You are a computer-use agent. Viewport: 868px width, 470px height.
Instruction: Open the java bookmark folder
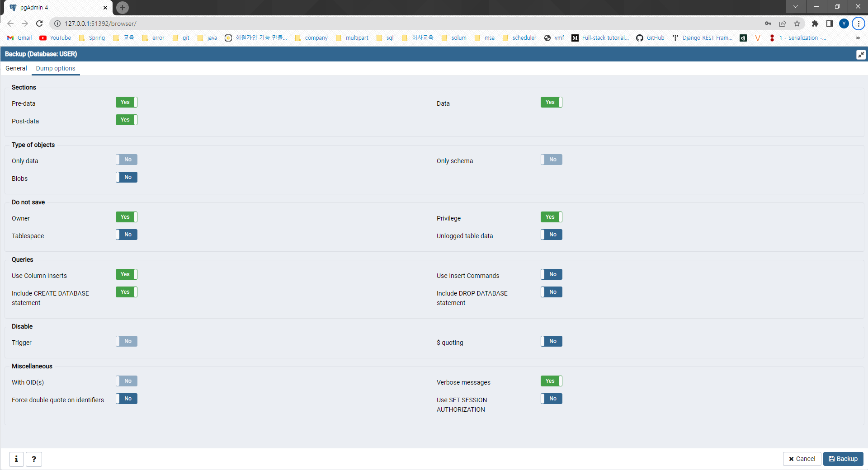[x=207, y=38]
